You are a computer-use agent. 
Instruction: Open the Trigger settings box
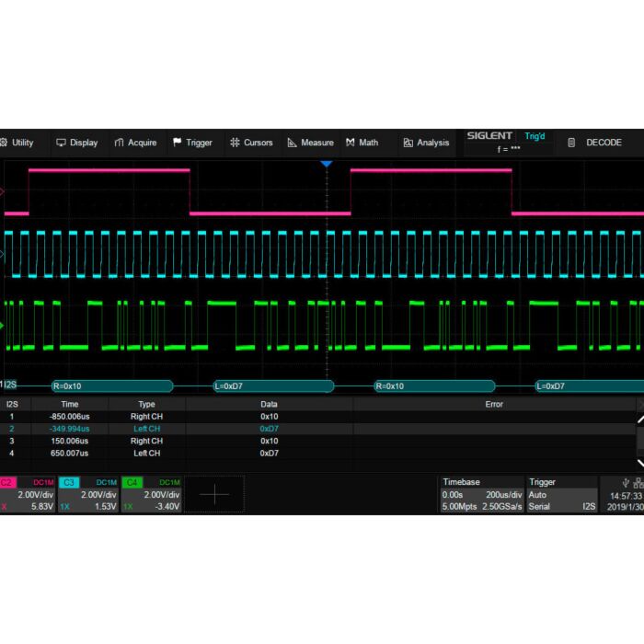tap(560, 494)
